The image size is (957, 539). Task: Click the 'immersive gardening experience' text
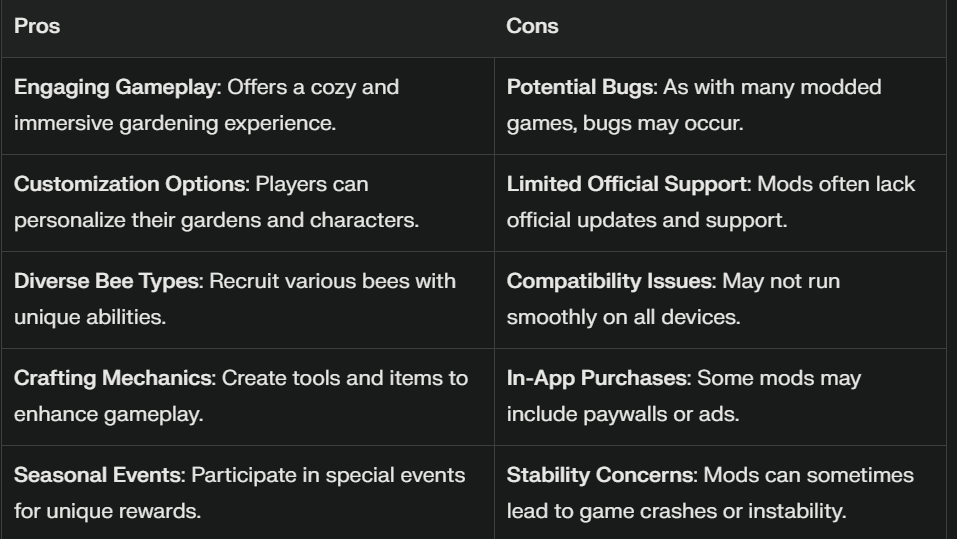(175, 123)
